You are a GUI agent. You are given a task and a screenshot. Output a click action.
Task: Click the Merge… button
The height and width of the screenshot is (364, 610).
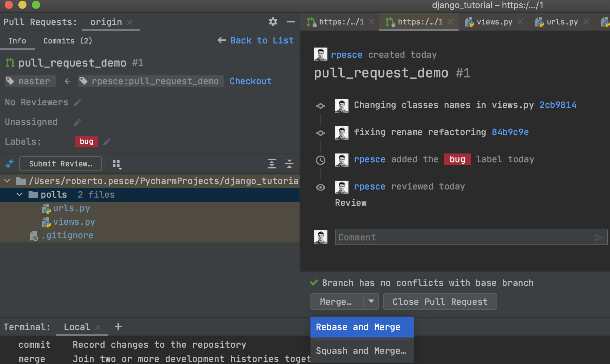pyautogui.click(x=337, y=302)
